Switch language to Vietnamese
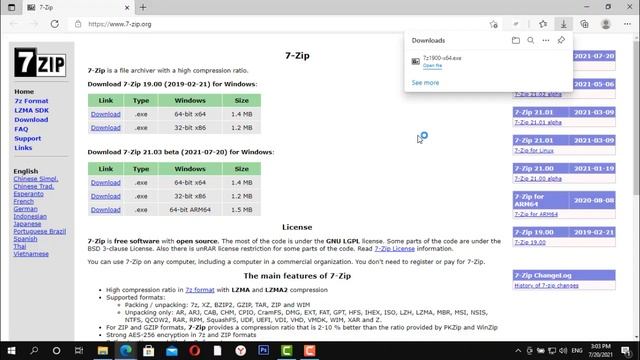The image size is (640, 360). (x=31, y=253)
